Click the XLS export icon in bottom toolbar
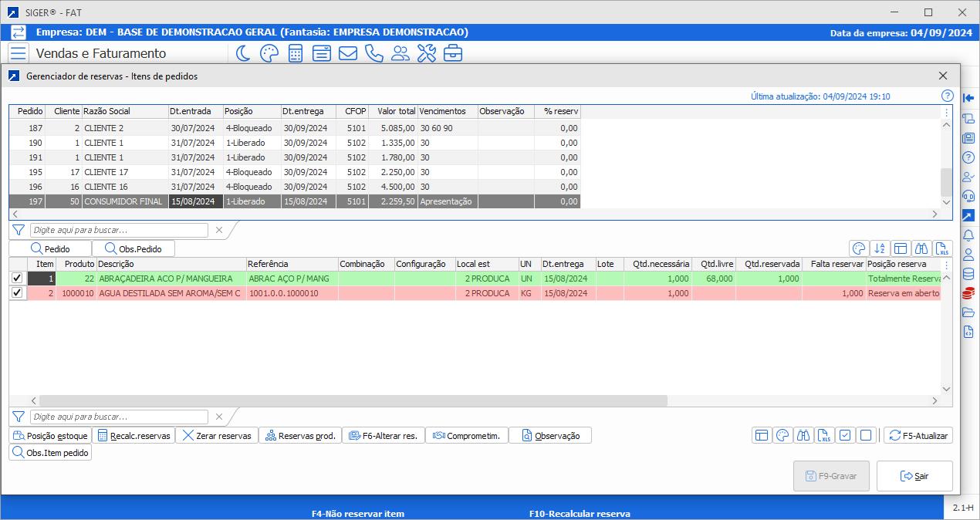Image resolution: width=980 pixels, height=520 pixels. 824,435
